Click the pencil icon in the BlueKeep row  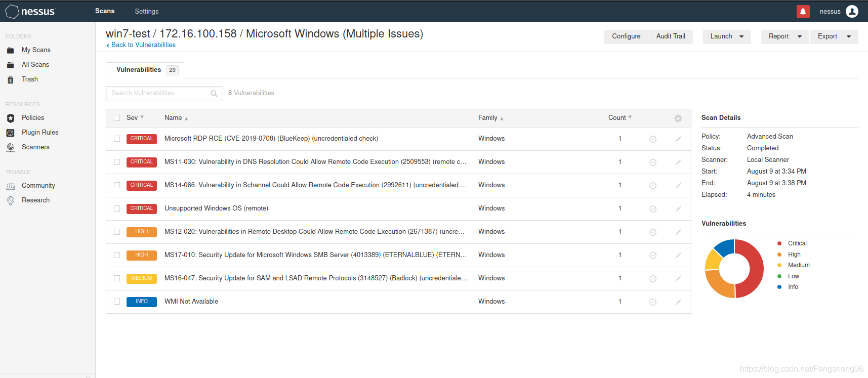point(678,139)
